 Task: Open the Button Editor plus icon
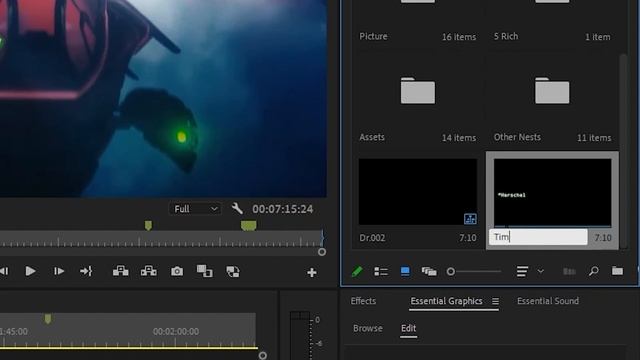[x=312, y=272]
